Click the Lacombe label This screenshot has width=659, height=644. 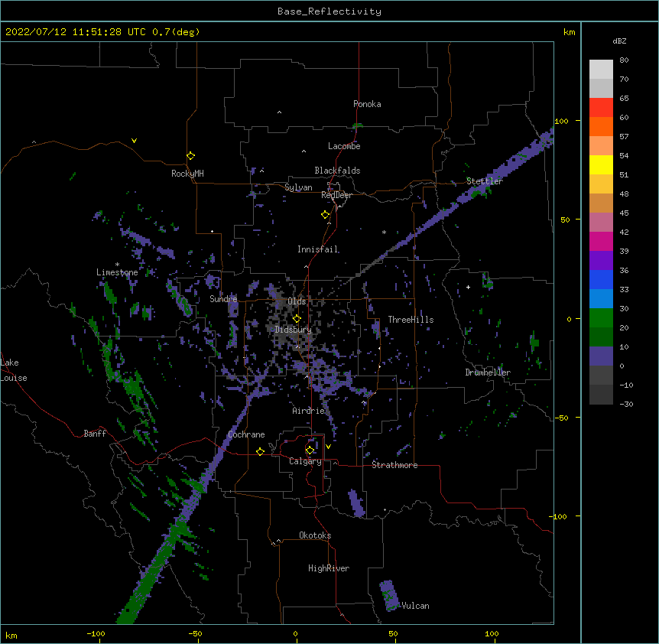[344, 146]
